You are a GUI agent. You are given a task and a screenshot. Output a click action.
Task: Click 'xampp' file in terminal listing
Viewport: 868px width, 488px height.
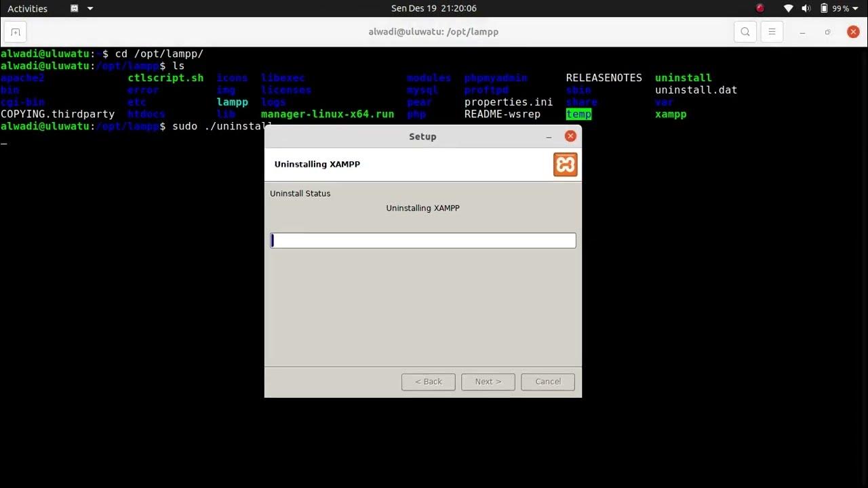click(671, 114)
